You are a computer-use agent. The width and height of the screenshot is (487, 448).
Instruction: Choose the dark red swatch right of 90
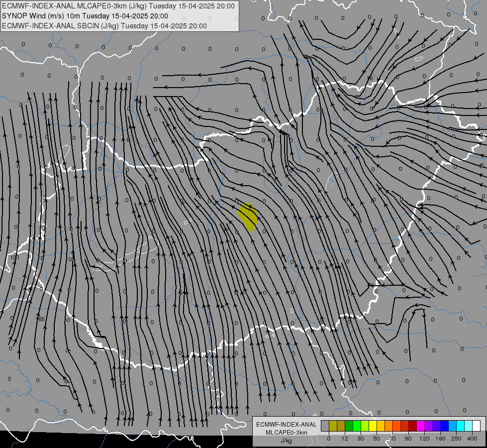[413, 426]
